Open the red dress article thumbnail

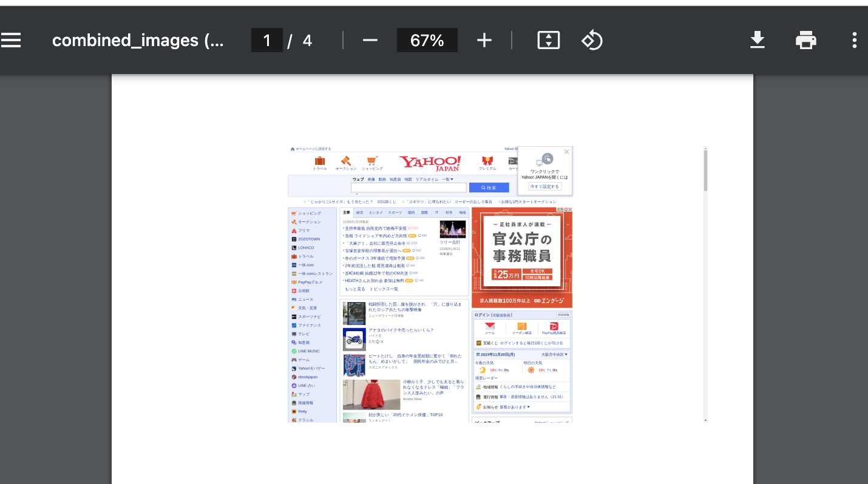coord(371,395)
